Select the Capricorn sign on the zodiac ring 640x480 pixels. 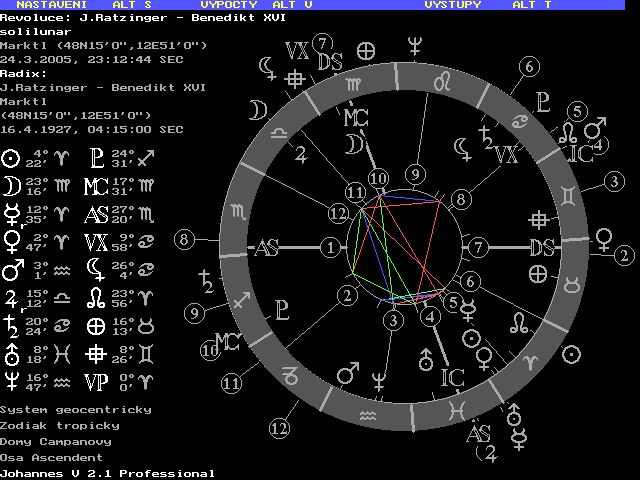point(291,376)
